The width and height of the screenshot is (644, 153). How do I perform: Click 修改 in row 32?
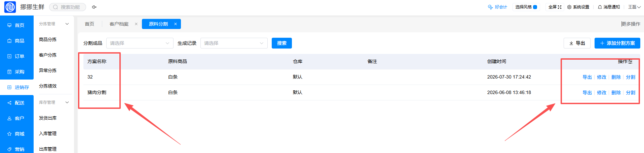tap(602, 77)
